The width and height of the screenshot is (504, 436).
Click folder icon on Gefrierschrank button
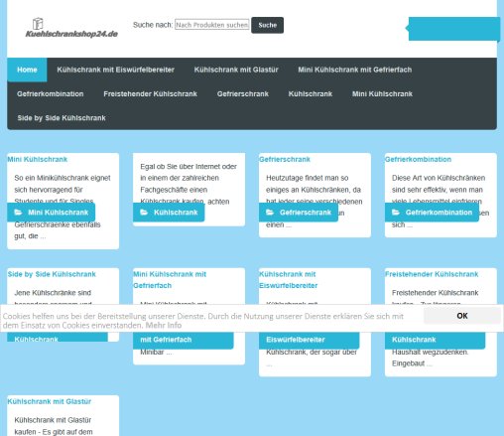(x=270, y=213)
